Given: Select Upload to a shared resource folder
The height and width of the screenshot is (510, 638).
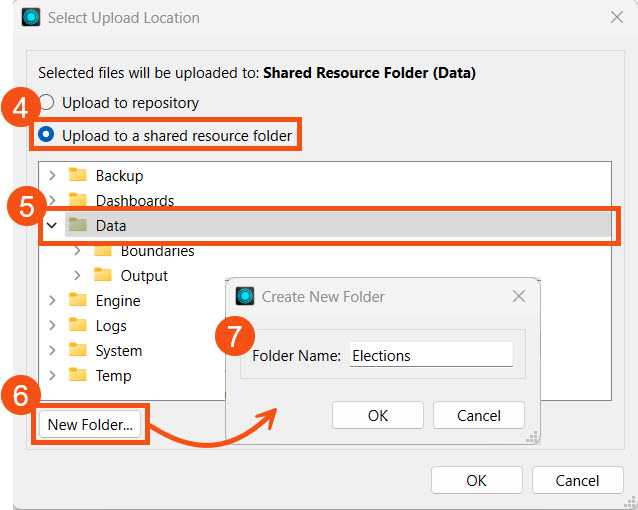Looking at the screenshot, I should point(47,135).
